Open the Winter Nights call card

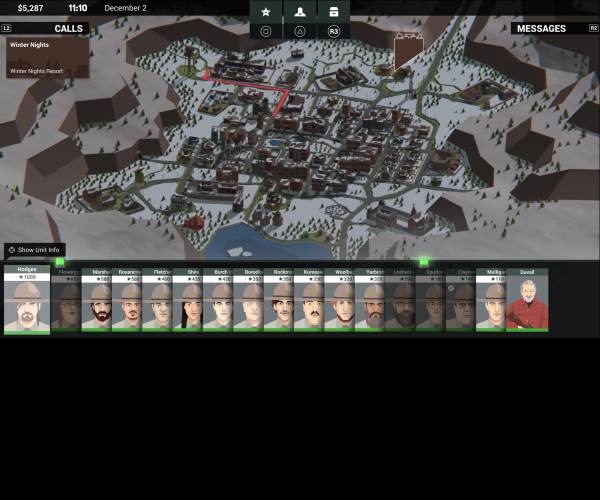(x=47, y=57)
